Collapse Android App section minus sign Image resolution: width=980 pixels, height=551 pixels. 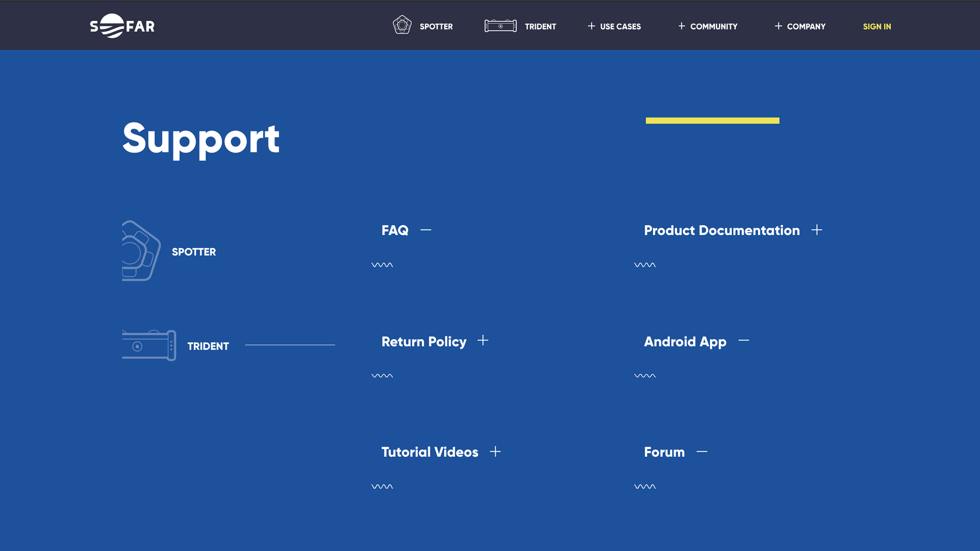coord(743,341)
